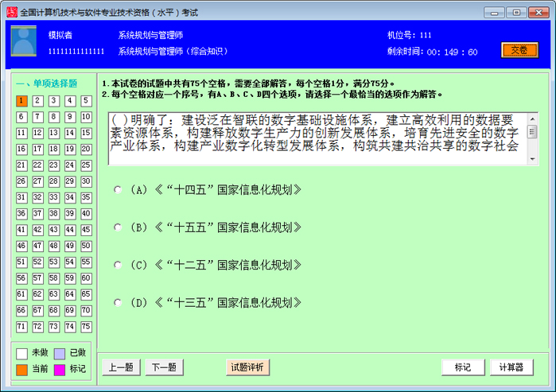Open question number 75
The image size is (556, 392).
point(86,327)
